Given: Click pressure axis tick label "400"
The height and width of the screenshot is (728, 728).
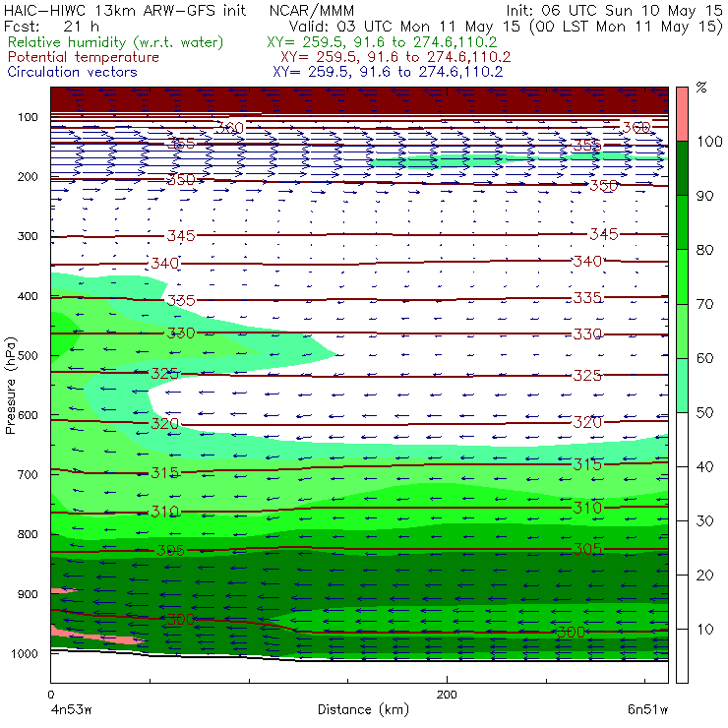Looking at the screenshot, I should point(28,296).
